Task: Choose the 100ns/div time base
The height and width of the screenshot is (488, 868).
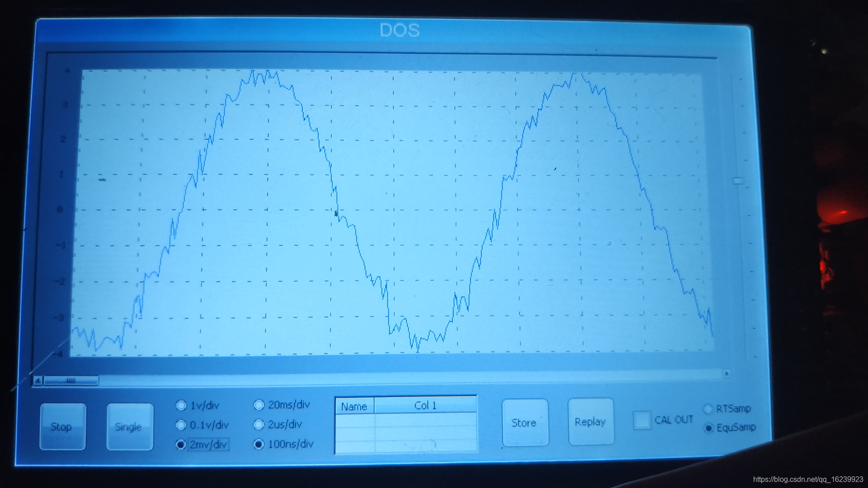Action: pyautogui.click(x=259, y=444)
